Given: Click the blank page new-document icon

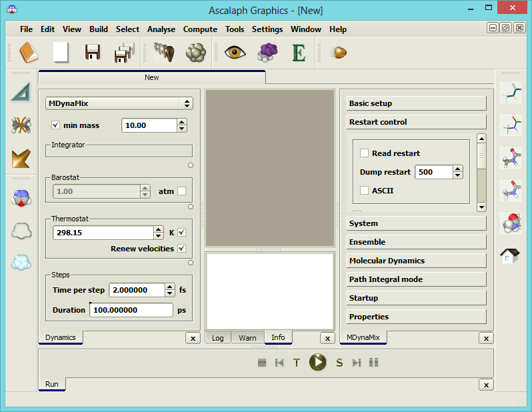Looking at the screenshot, I should click(x=61, y=52).
